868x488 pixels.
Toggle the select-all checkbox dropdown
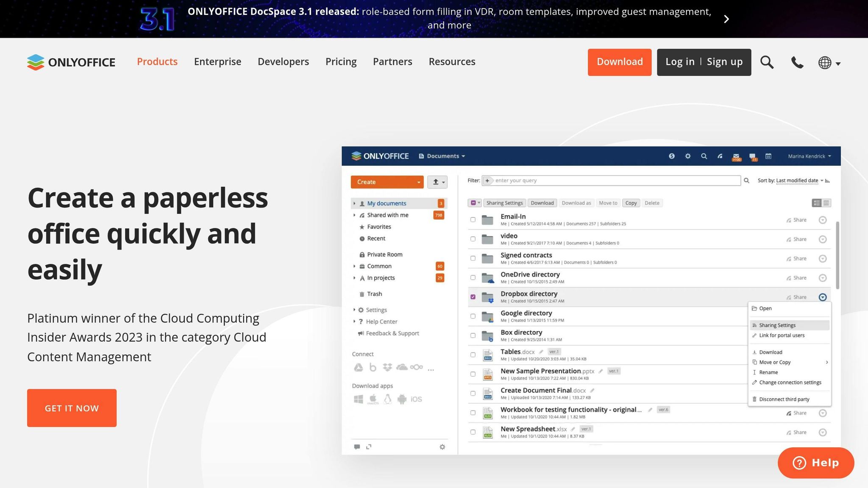[x=475, y=203]
